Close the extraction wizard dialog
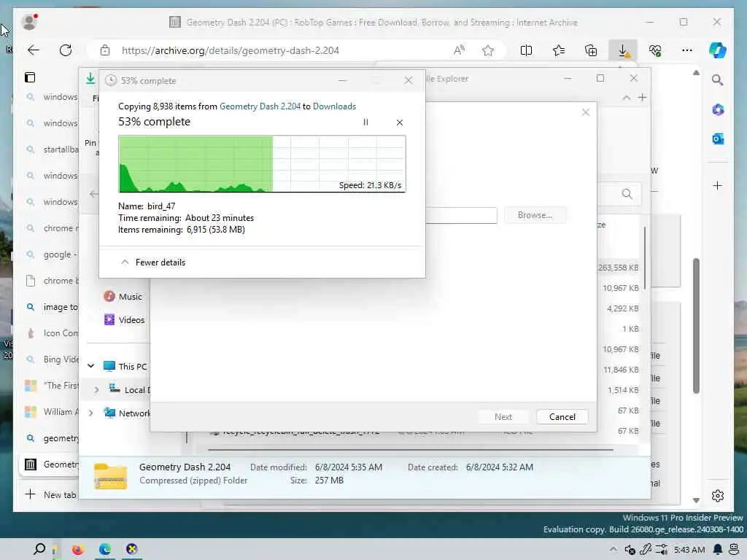Image resolution: width=747 pixels, height=560 pixels. [586, 112]
